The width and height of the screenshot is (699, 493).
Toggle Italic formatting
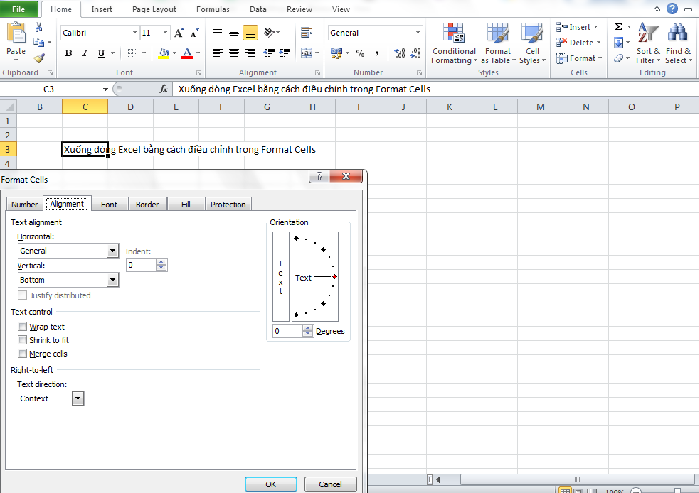(x=85, y=53)
